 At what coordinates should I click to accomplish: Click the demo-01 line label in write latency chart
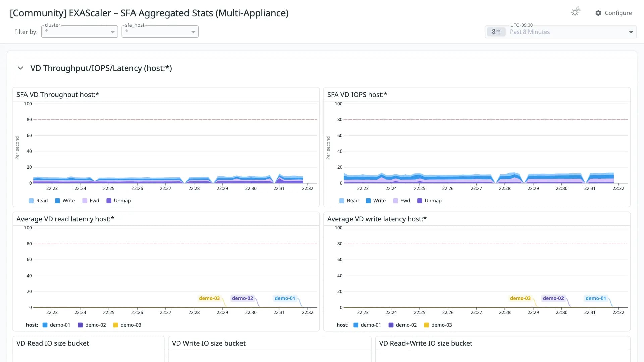[x=596, y=298]
